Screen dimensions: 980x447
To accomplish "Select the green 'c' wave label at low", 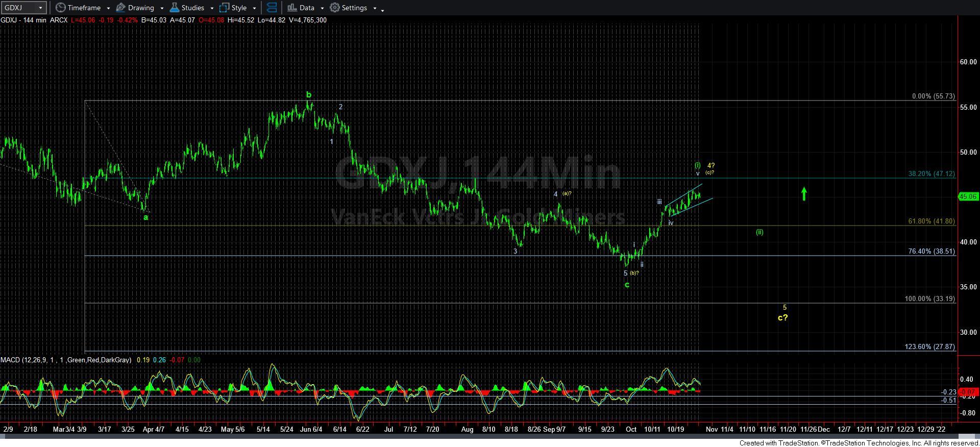I will pyautogui.click(x=627, y=285).
